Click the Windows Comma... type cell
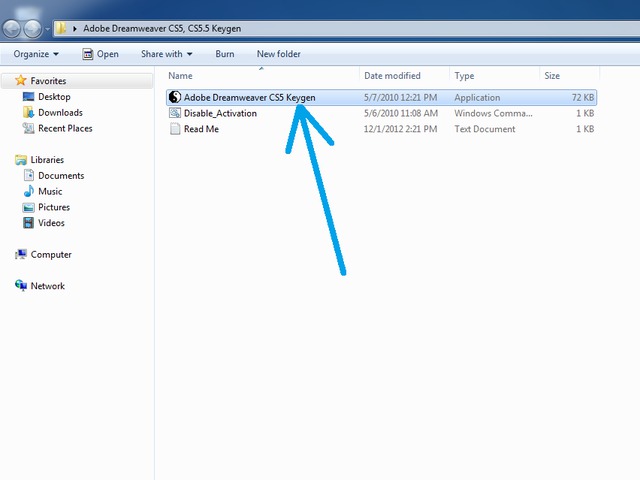The width and height of the screenshot is (640, 480). 493,113
